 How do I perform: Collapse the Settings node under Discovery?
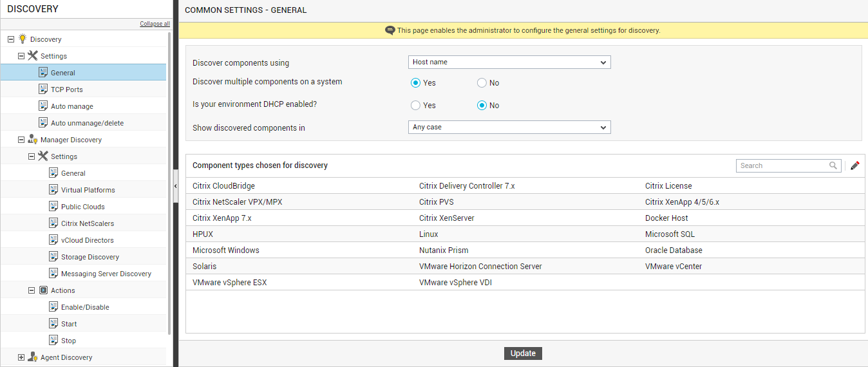tap(21, 56)
